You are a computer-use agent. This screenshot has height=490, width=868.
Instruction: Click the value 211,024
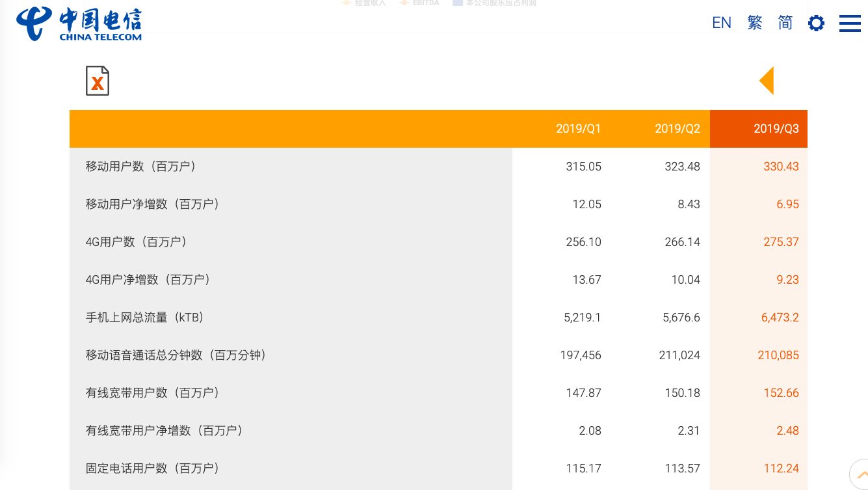coord(679,355)
